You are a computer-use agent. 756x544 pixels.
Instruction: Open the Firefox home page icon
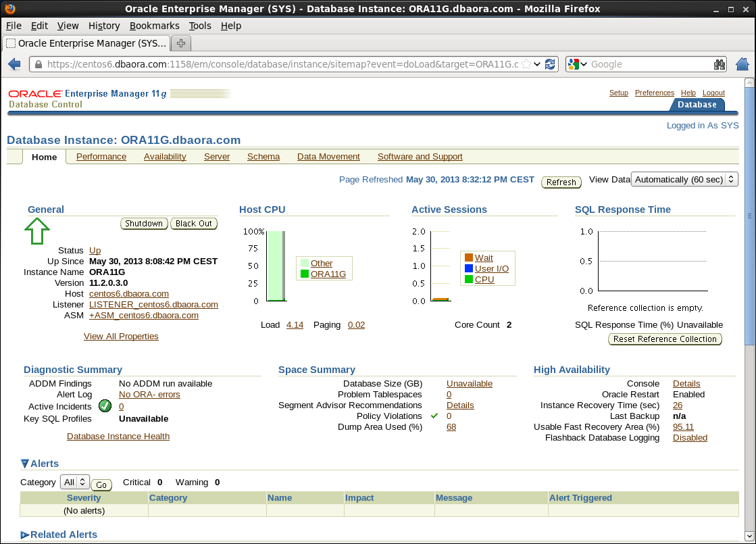pyautogui.click(x=742, y=64)
